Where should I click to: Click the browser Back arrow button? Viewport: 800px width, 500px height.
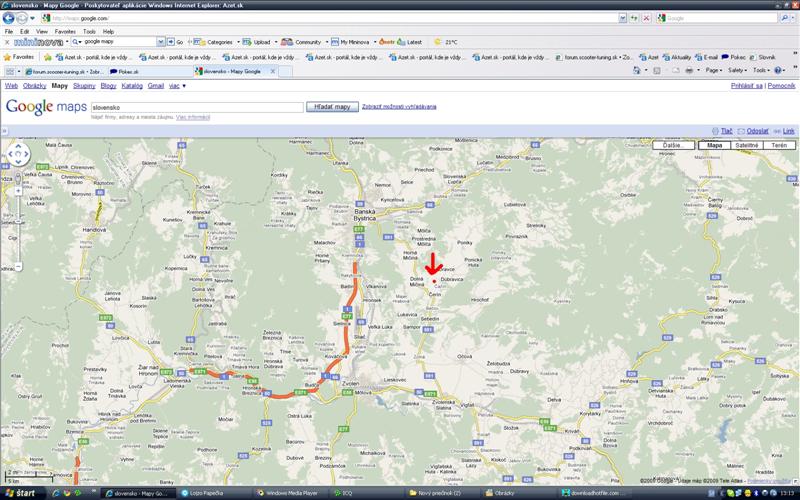[x=9, y=18]
